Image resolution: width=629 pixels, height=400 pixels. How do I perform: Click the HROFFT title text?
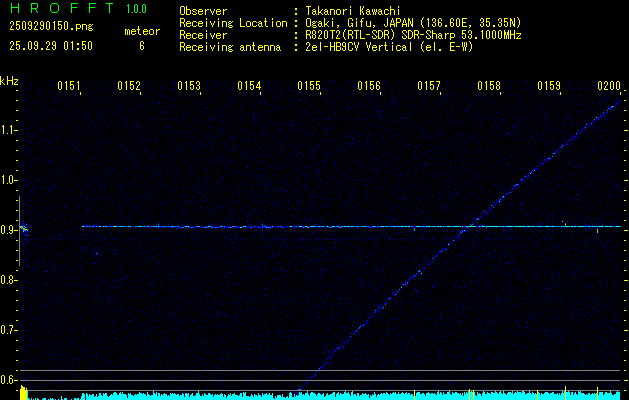click(x=55, y=9)
